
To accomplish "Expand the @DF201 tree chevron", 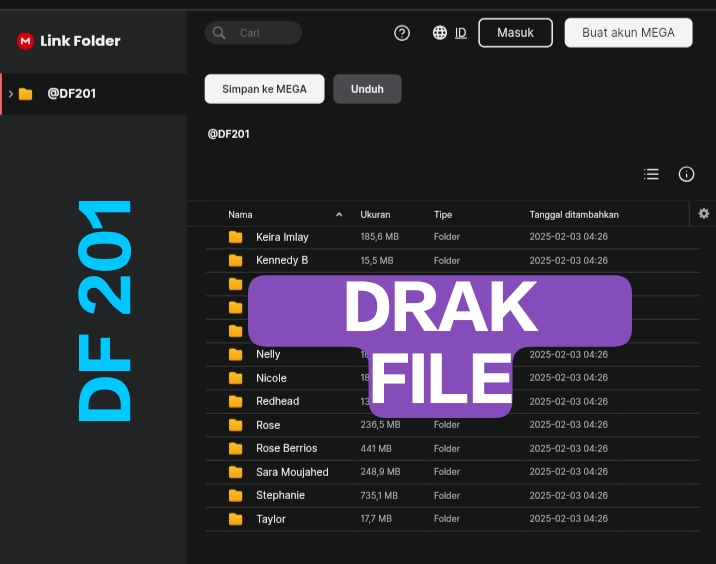I will click(11, 94).
